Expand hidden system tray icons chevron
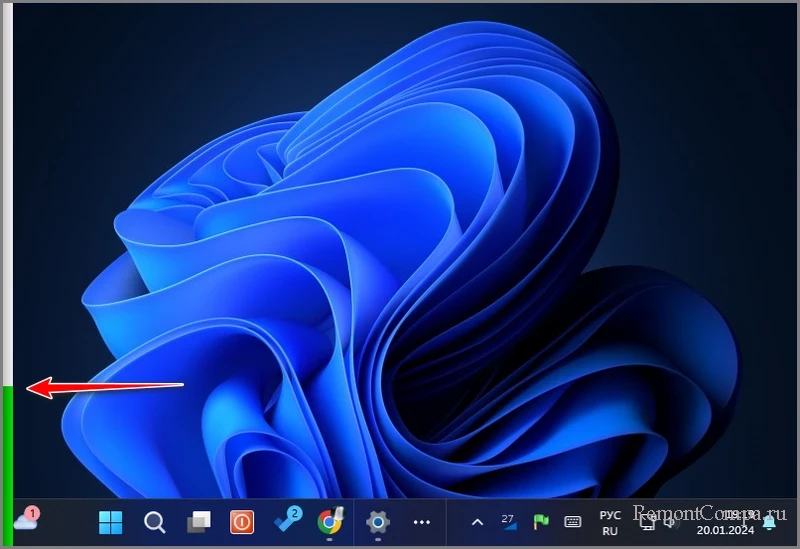800x549 pixels. click(477, 522)
